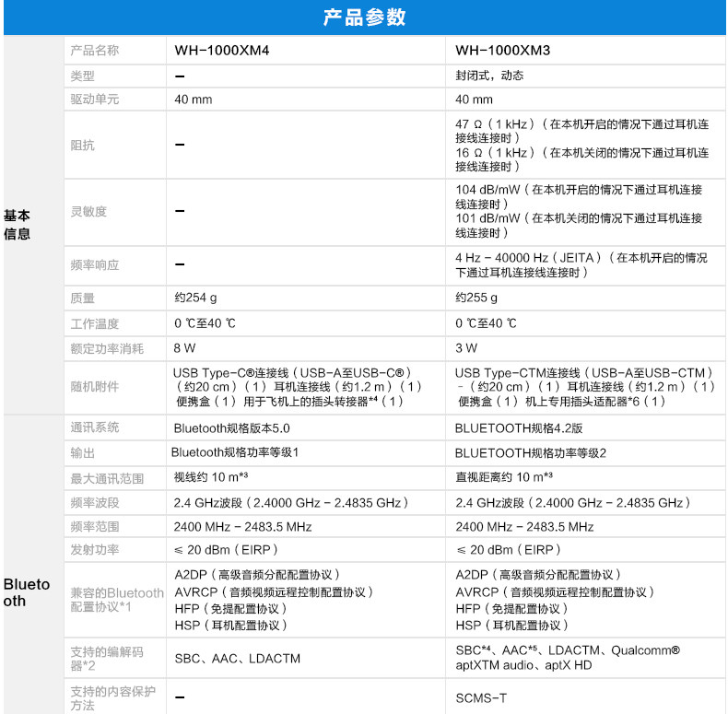Click the 阻抗 row label
728x714 pixels.
tap(83, 145)
